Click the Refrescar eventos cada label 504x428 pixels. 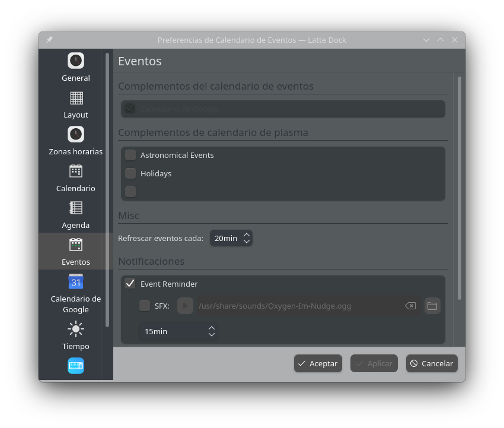[161, 238]
